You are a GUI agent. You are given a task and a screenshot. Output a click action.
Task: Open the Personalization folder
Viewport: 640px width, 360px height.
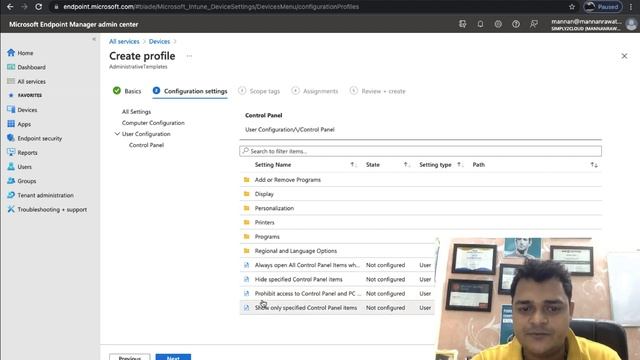click(x=274, y=208)
